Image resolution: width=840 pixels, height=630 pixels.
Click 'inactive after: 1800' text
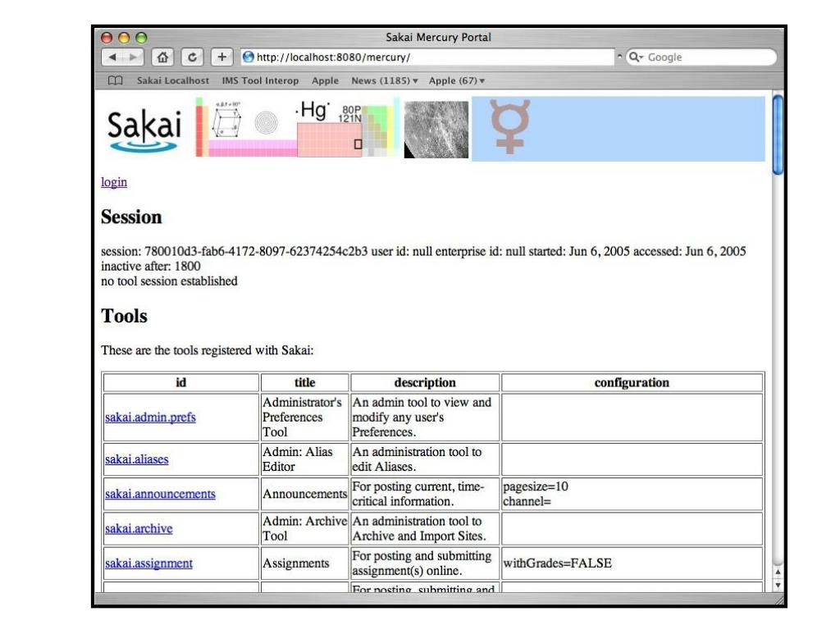[x=151, y=267]
